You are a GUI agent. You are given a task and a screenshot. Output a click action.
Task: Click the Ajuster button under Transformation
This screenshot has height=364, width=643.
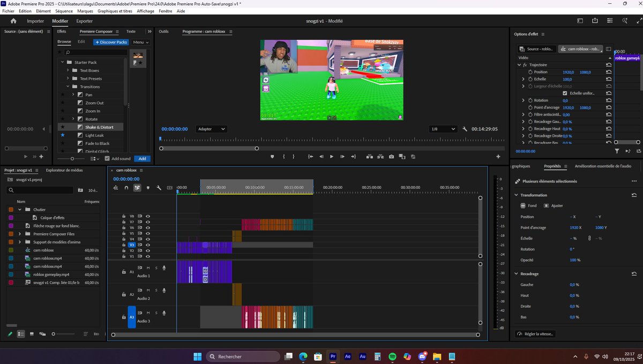pyautogui.click(x=554, y=206)
